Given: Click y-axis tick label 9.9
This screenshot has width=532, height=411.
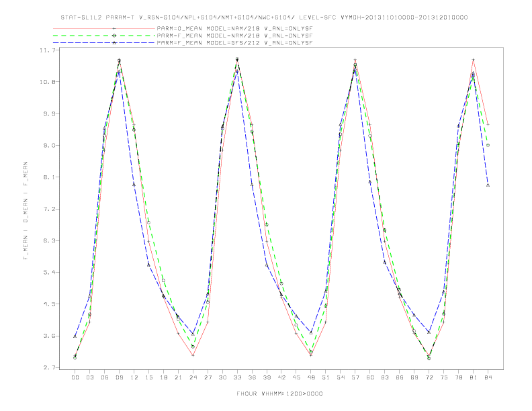Looking at the screenshot, I should point(50,113).
